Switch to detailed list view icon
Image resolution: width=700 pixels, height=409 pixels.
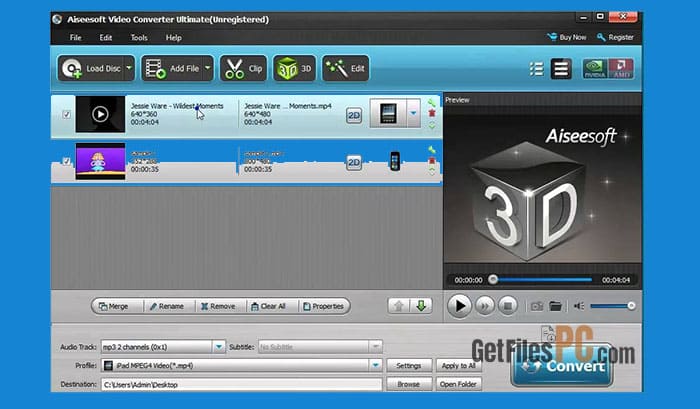pos(561,69)
